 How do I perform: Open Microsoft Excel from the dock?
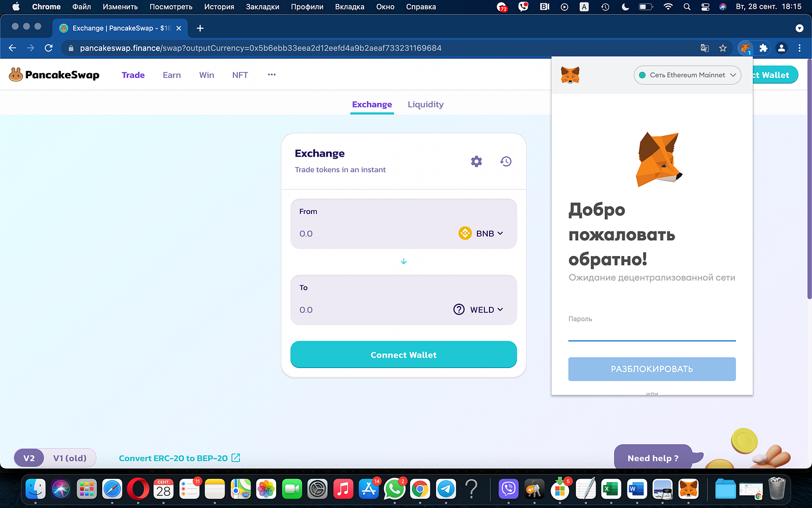click(x=611, y=489)
